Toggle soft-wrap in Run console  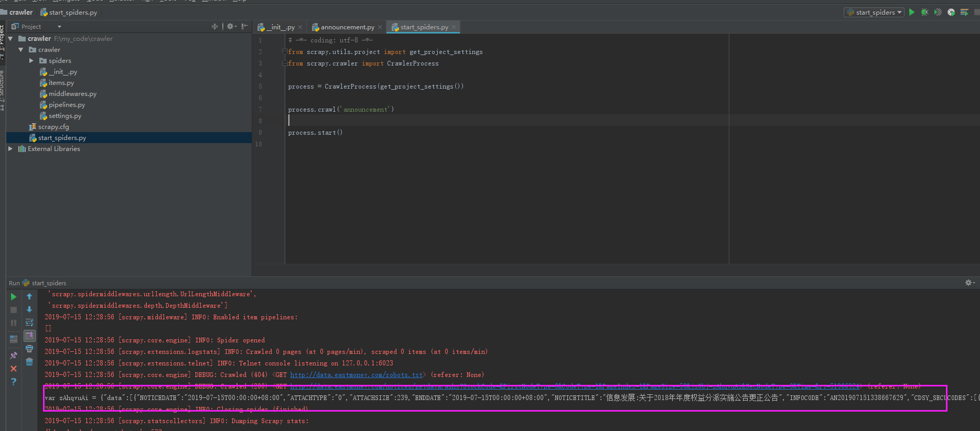pos(29,322)
